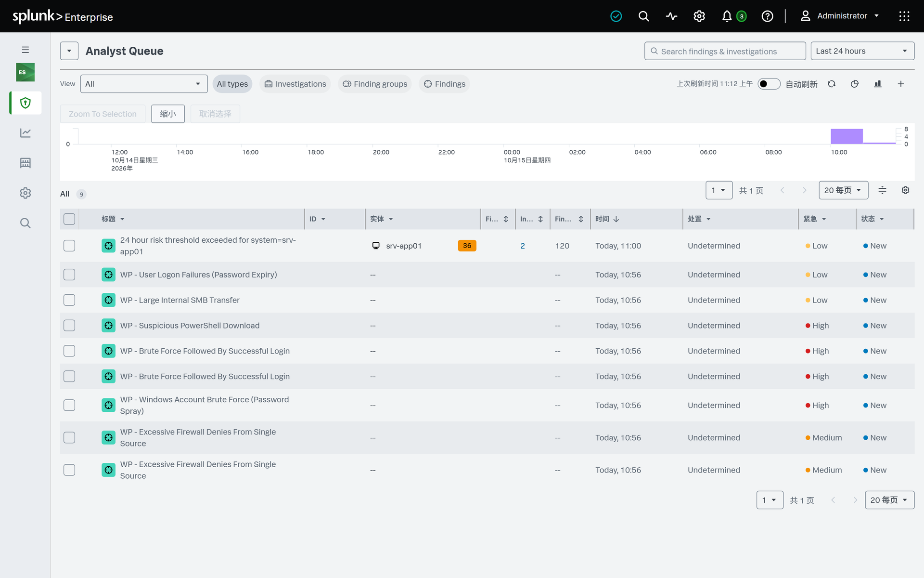The height and width of the screenshot is (578, 924).
Task: Check the Windows Account Brute Force checkbox
Action: [x=69, y=405]
